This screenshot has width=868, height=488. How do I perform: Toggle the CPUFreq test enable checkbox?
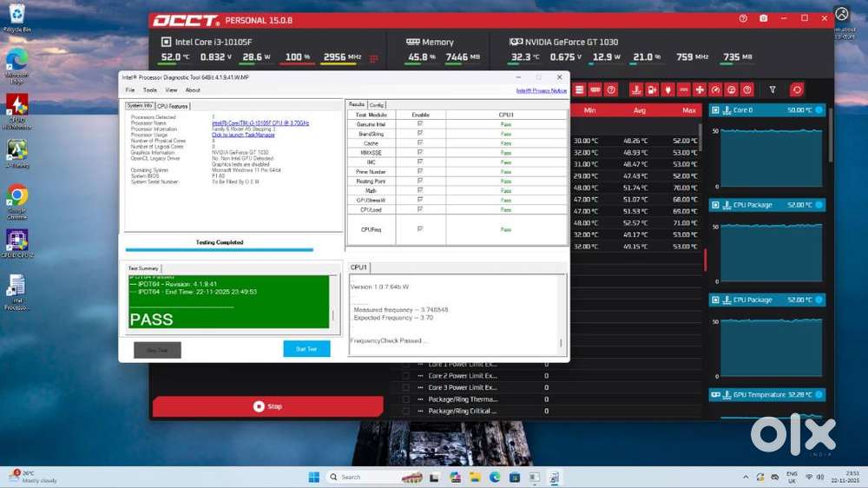[x=420, y=229]
